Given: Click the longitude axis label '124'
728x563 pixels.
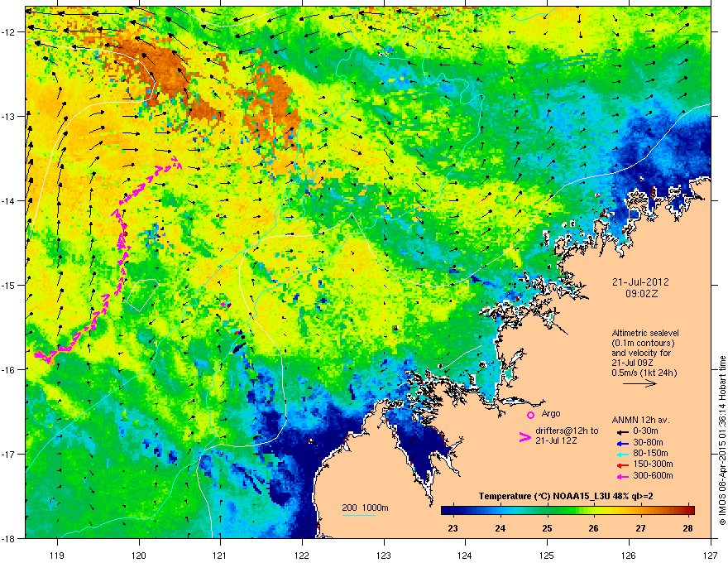Looking at the screenshot, I should [x=465, y=555].
